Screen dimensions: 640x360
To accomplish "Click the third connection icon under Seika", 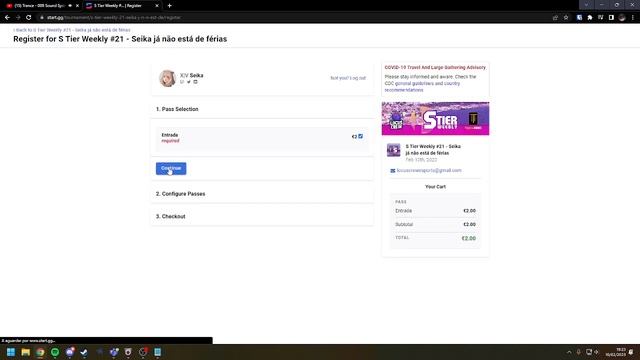I will tap(195, 82).
